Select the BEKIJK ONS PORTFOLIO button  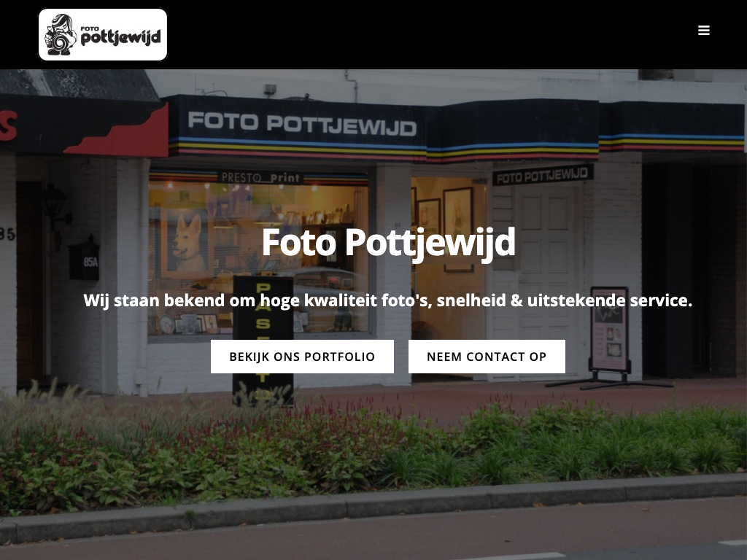[302, 356]
